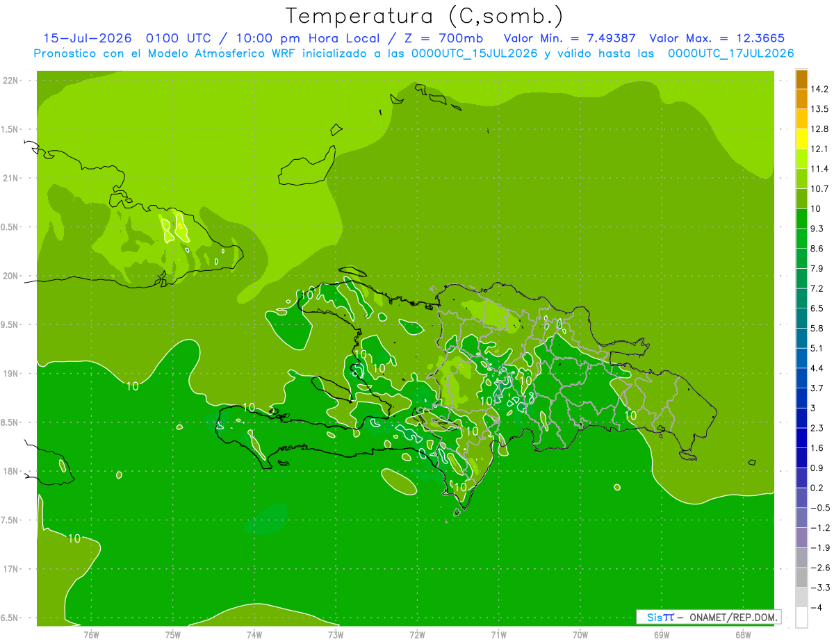Click the "18N" latitude axis label
834x644 pixels.
click(10, 472)
